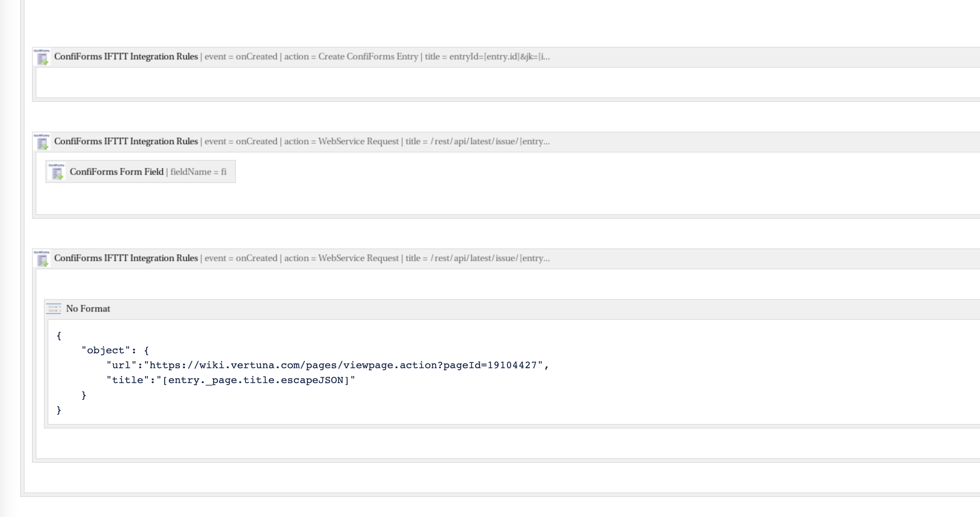980x517 pixels.
Task: Click the ConfiForms Form Field macro icon
Action: coord(57,171)
